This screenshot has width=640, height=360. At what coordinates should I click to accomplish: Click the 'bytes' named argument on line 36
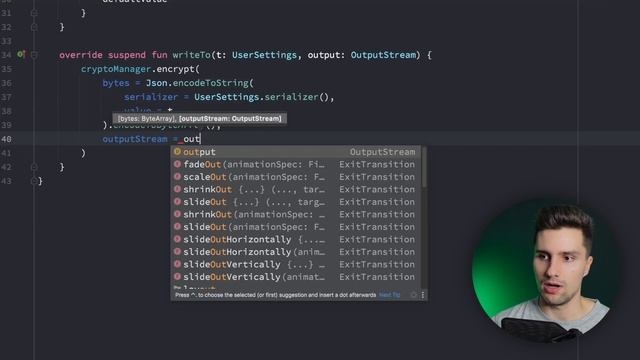[x=116, y=83]
